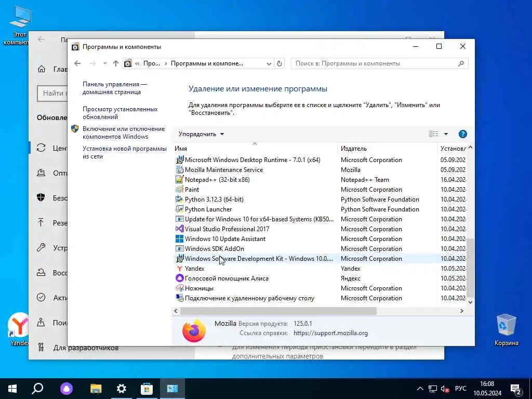Refresh the Programs and Components address bar

click(279, 63)
